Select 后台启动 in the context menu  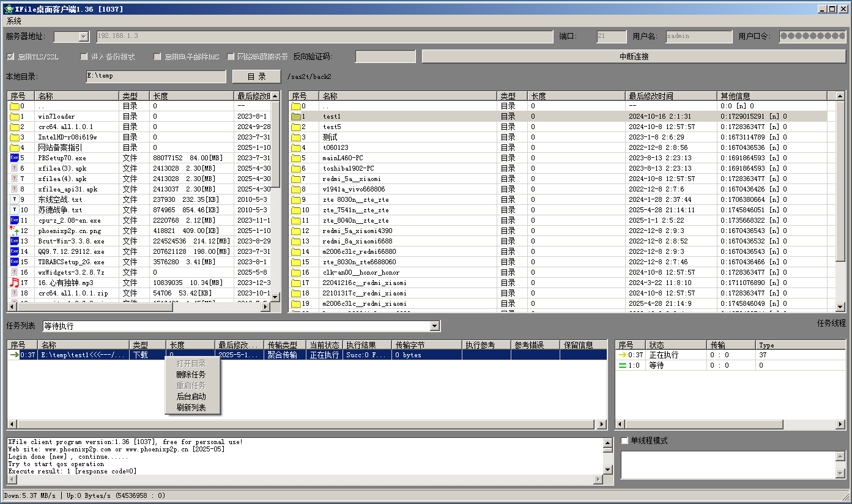[191, 396]
